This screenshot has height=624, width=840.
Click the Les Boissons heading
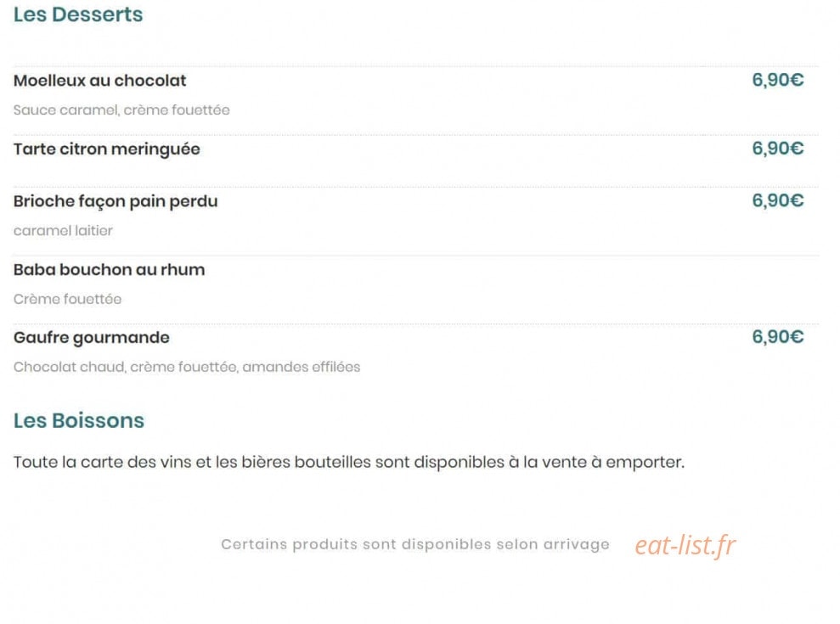[x=79, y=420]
